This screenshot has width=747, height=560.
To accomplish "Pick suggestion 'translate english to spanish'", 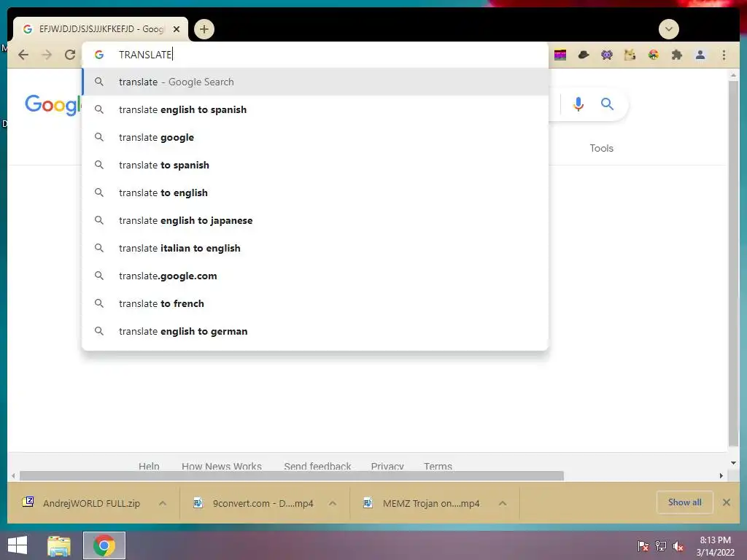I will (x=315, y=109).
